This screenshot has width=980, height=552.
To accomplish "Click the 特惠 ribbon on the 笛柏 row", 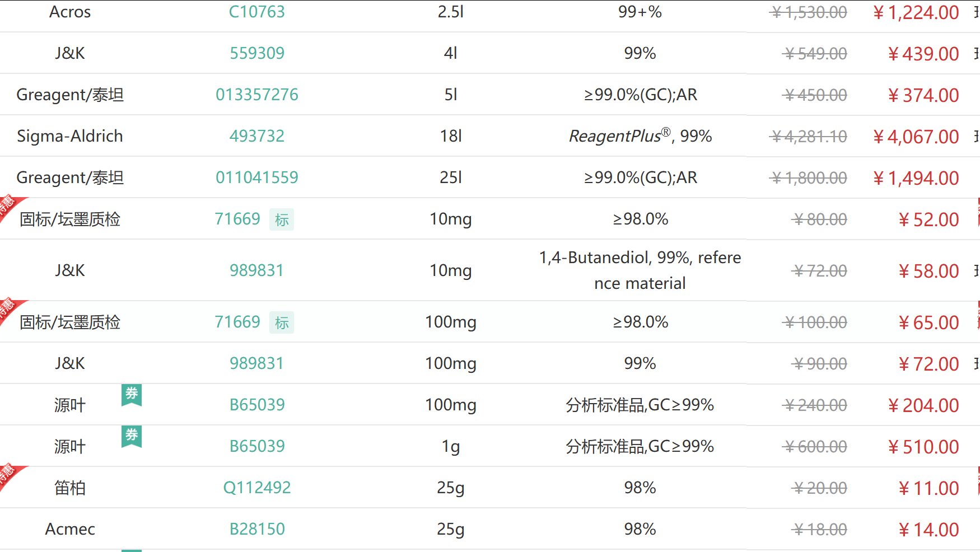I will 8,475.
